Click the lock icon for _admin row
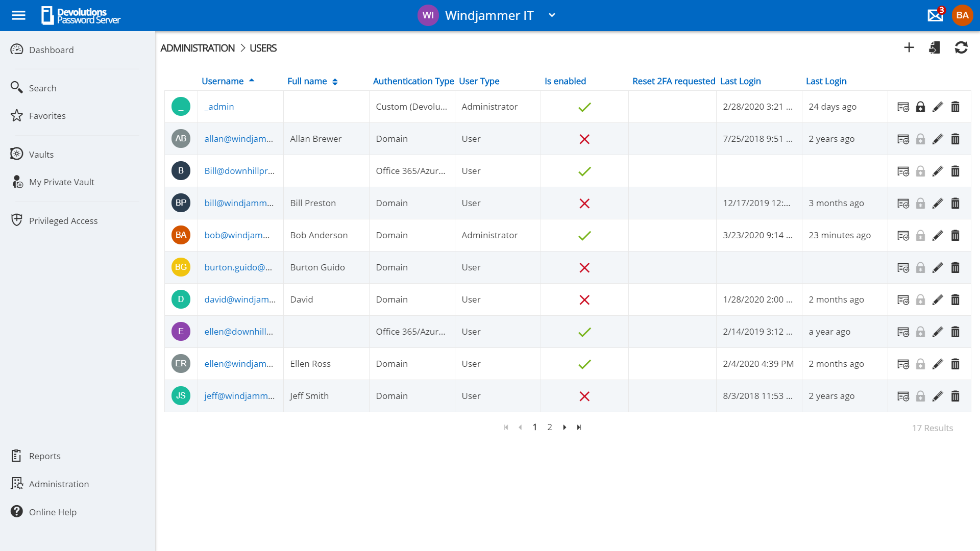Screen dimensions: 980x551 tap(920, 107)
